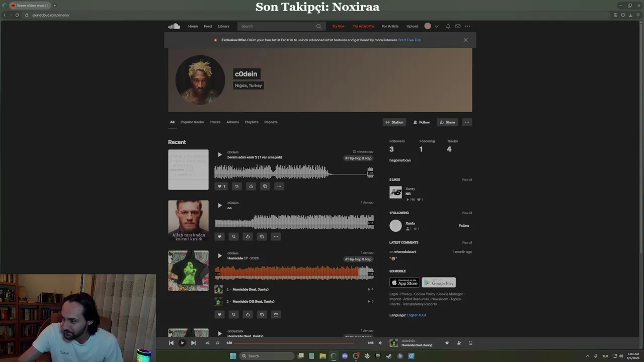Open more options for benim adım emir 2
The height and width of the screenshot is (362, 644).
[x=279, y=186]
